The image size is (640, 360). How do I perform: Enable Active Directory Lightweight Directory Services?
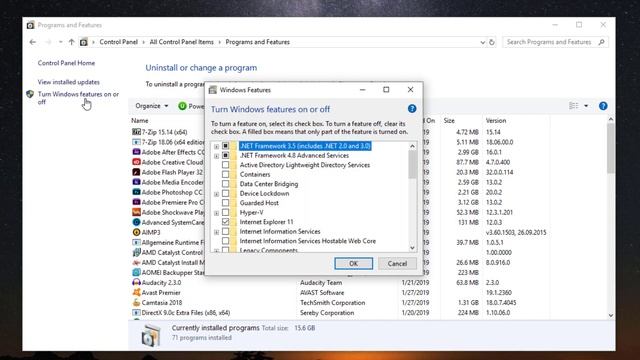[225, 165]
